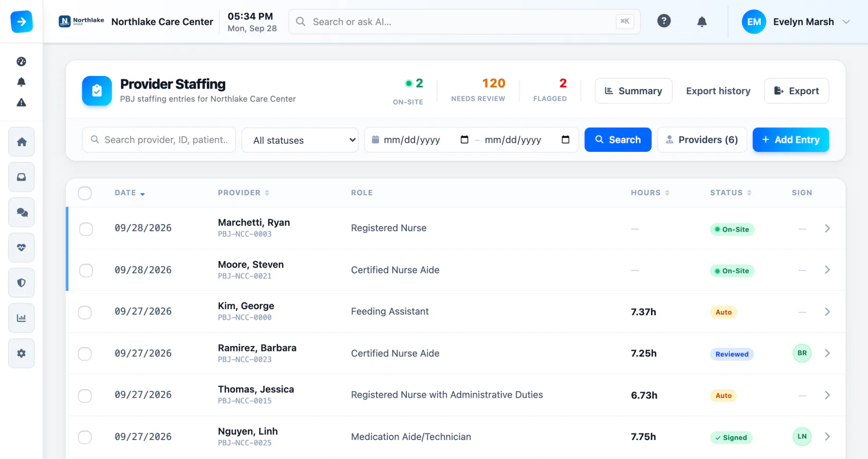
Task: Open the warning triangle icon in sidebar
Action: 21,103
